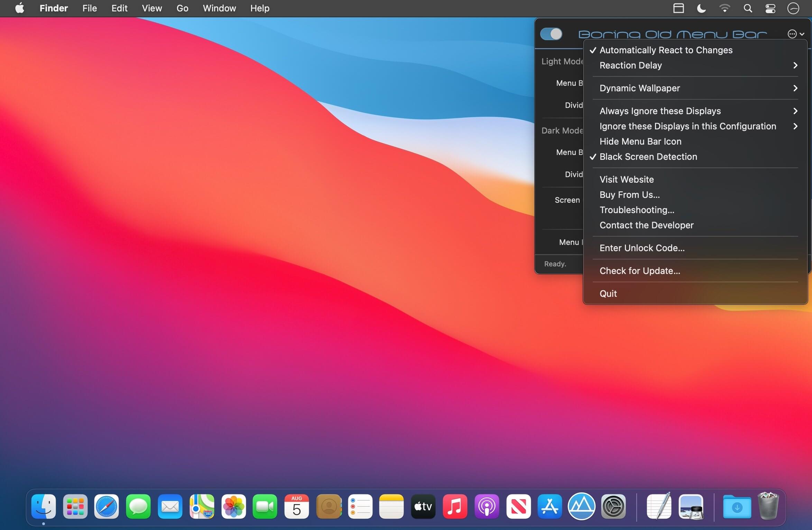The height and width of the screenshot is (530, 812).
Task: Open Maps from the Dock
Action: pyautogui.click(x=202, y=506)
